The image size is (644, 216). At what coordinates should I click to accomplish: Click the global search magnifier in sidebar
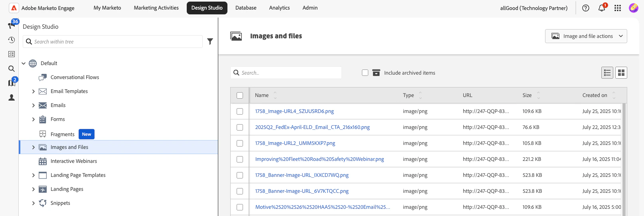tap(12, 69)
